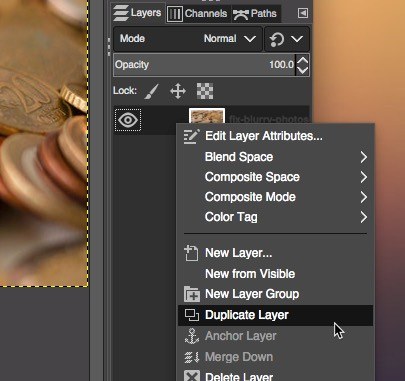Choose New Layer from context menu
405x381 pixels.
(275, 253)
